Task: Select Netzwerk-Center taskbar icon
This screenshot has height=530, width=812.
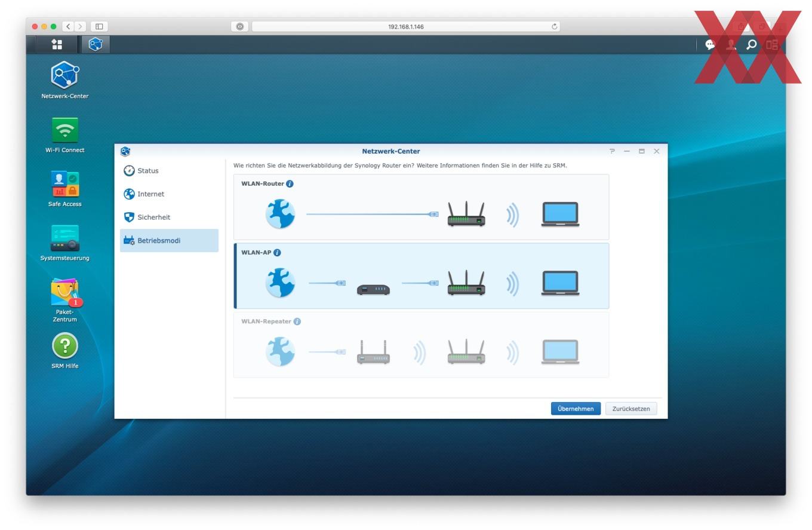Action: pos(96,44)
